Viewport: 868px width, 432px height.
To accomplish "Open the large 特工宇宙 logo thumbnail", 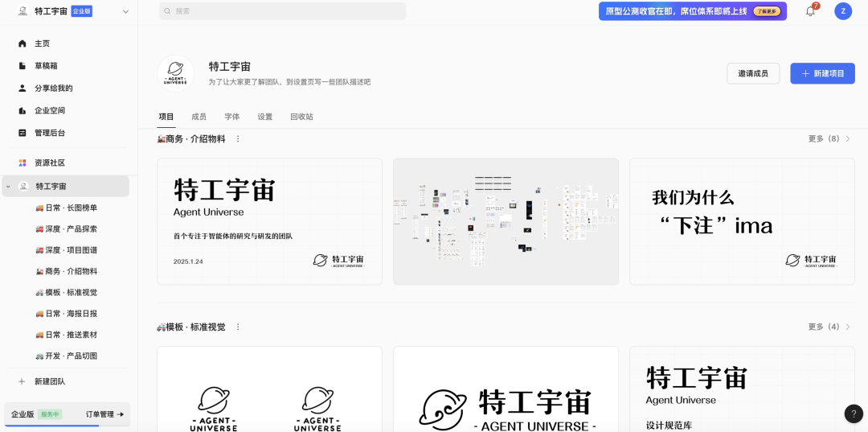I will tap(506, 389).
